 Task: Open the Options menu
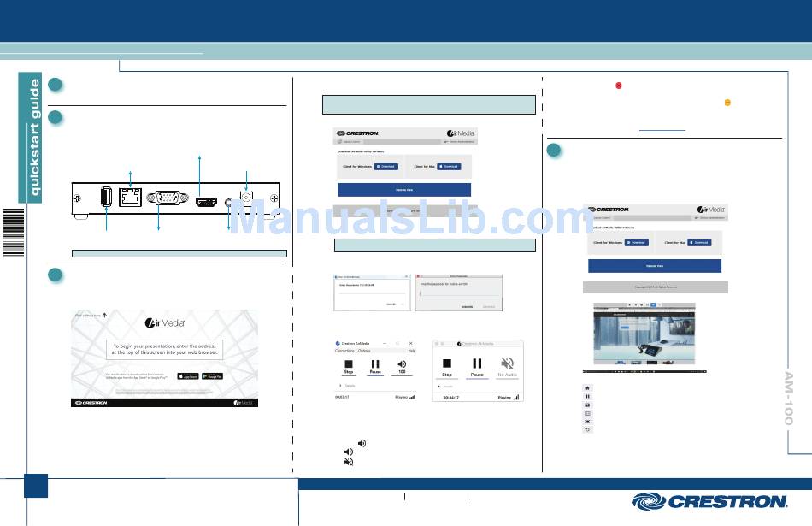point(364,351)
